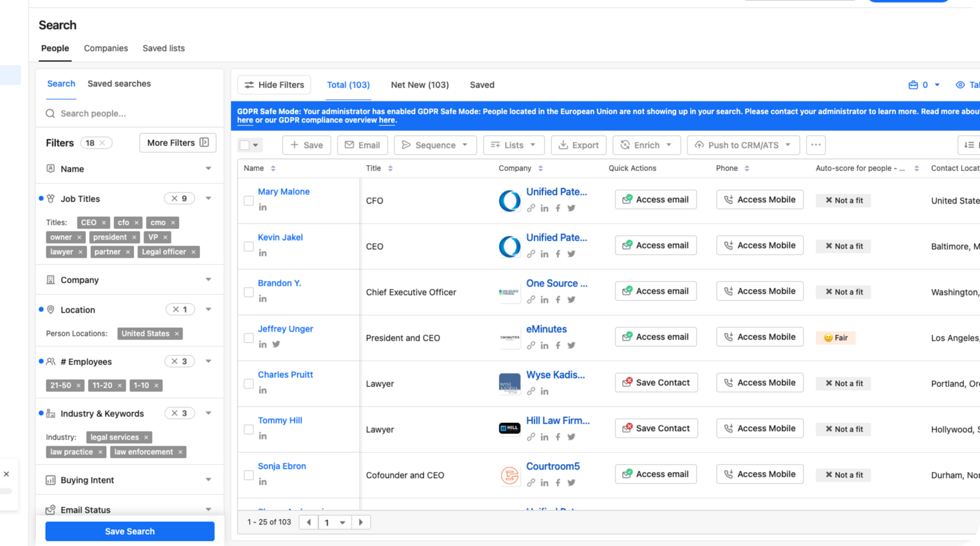This screenshot has width=980, height=546.
Task: Go to previous results page arrow
Action: 309,522
